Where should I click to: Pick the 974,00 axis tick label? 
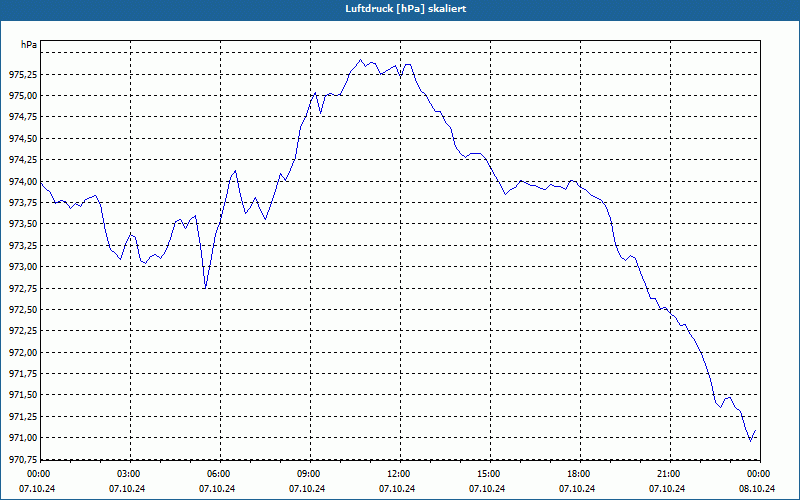(x=23, y=182)
